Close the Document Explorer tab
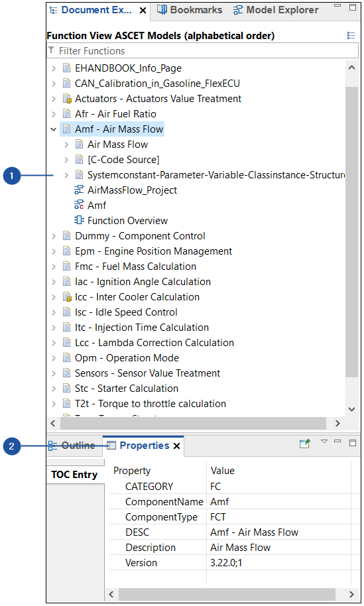This screenshot has width=364, height=606. click(143, 11)
